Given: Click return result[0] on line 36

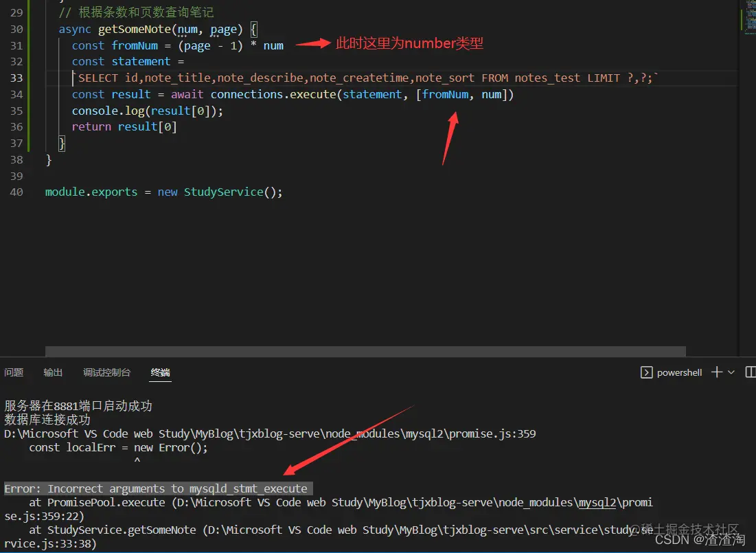Looking at the screenshot, I should [x=124, y=126].
